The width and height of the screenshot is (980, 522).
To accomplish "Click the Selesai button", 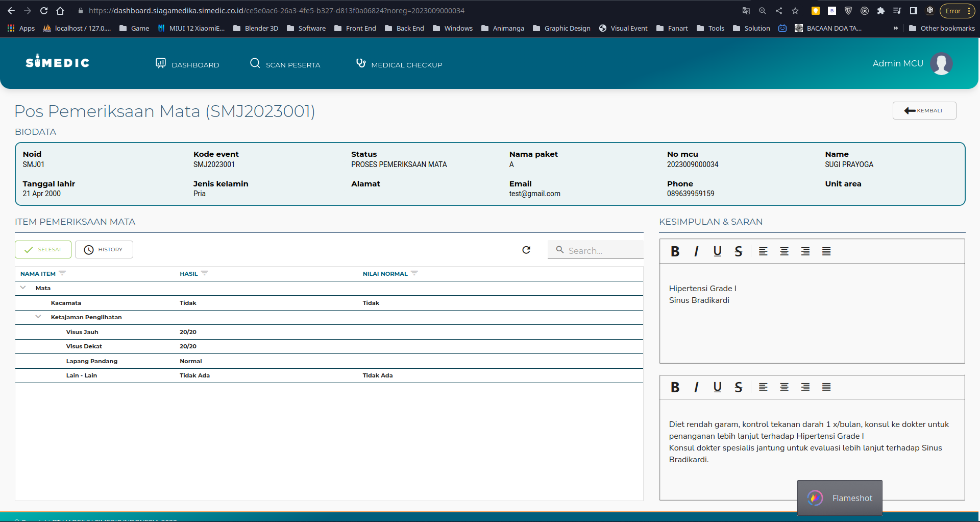I will click(43, 250).
